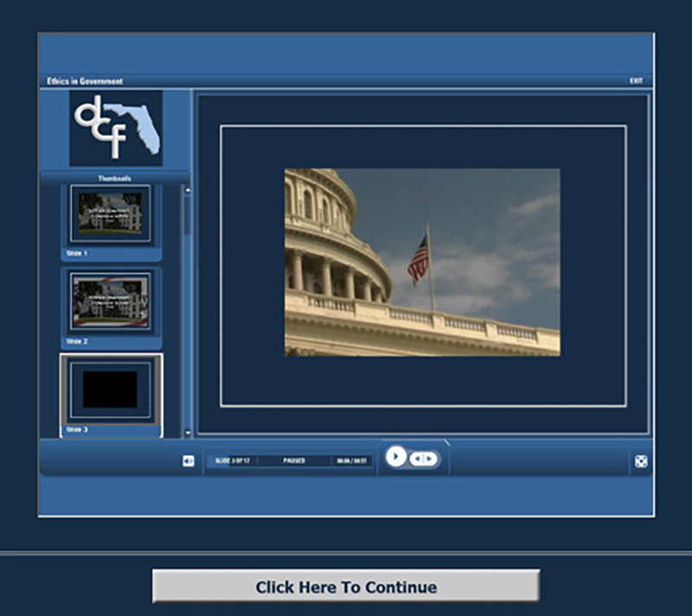Click Here To Continue button

[x=346, y=587]
